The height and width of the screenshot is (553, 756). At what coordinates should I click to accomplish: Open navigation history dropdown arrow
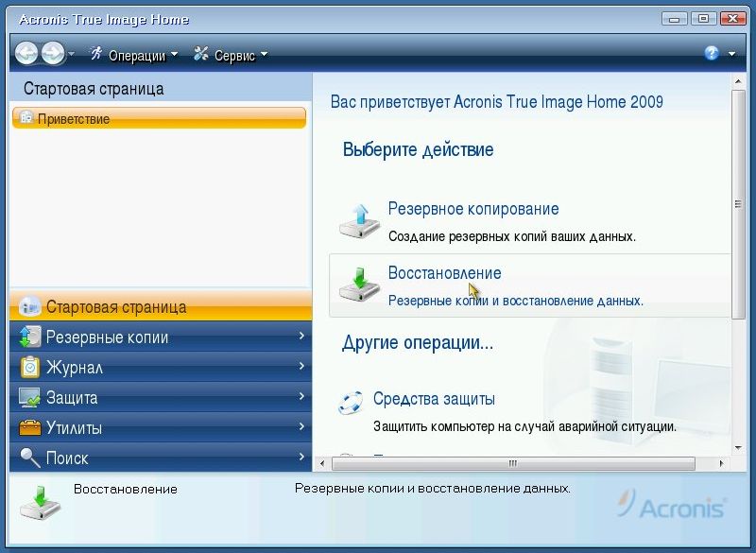coord(72,54)
